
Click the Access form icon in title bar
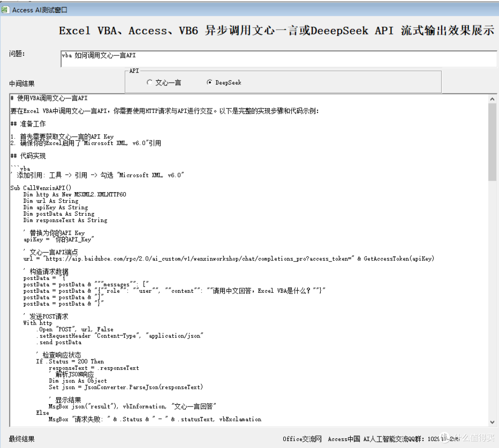coord(5,10)
